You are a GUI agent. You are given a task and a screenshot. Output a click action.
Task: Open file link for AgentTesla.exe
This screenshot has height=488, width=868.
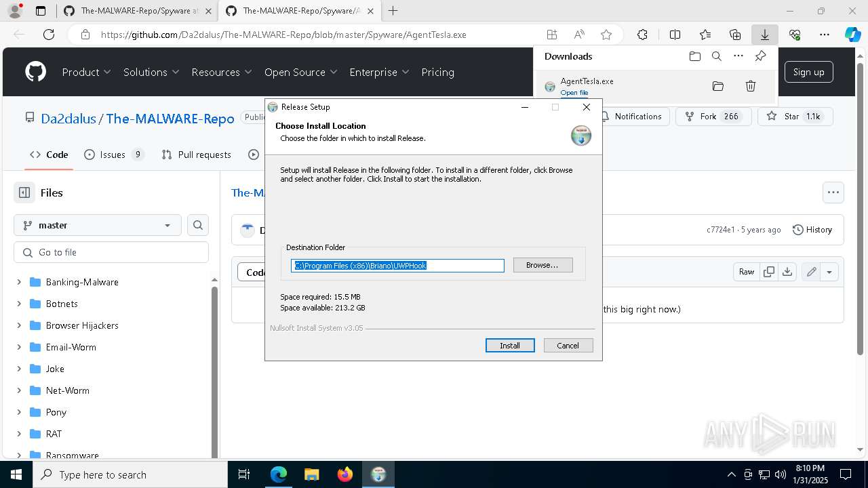574,93
